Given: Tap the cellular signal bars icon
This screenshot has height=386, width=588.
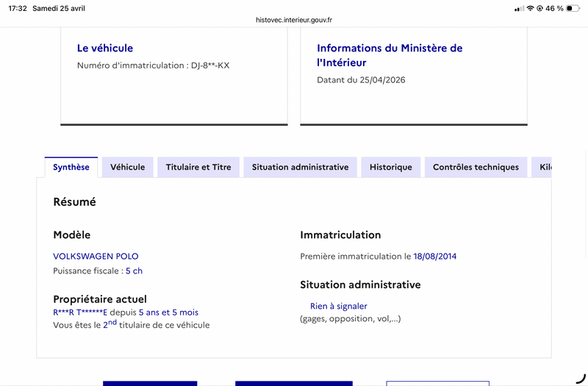Looking at the screenshot, I should tap(519, 8).
